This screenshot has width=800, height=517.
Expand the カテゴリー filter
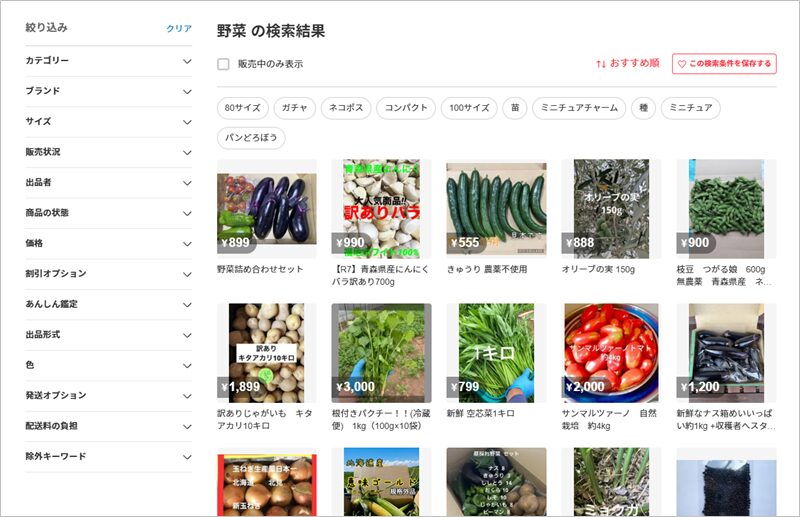[109, 61]
